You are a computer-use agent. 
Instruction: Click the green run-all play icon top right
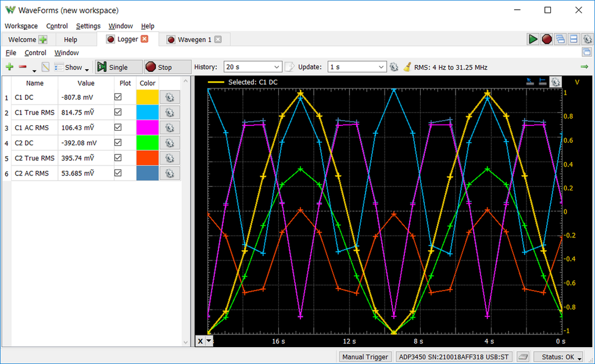tap(533, 39)
